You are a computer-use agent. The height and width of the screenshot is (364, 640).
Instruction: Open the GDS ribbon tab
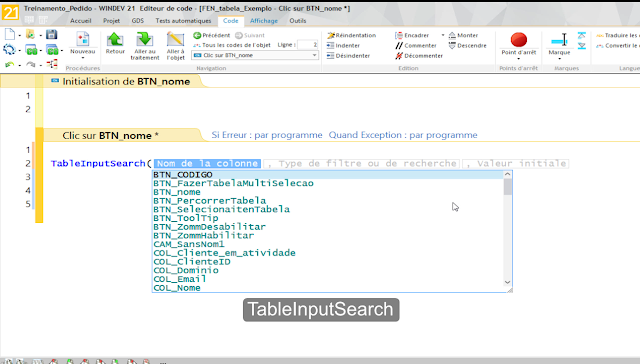tap(138, 21)
